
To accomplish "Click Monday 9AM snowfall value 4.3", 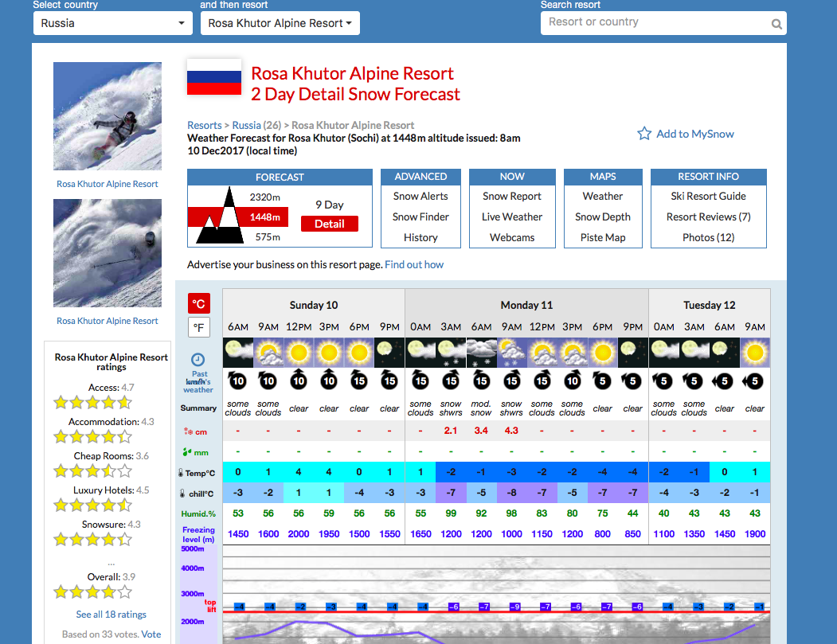I will (x=511, y=430).
